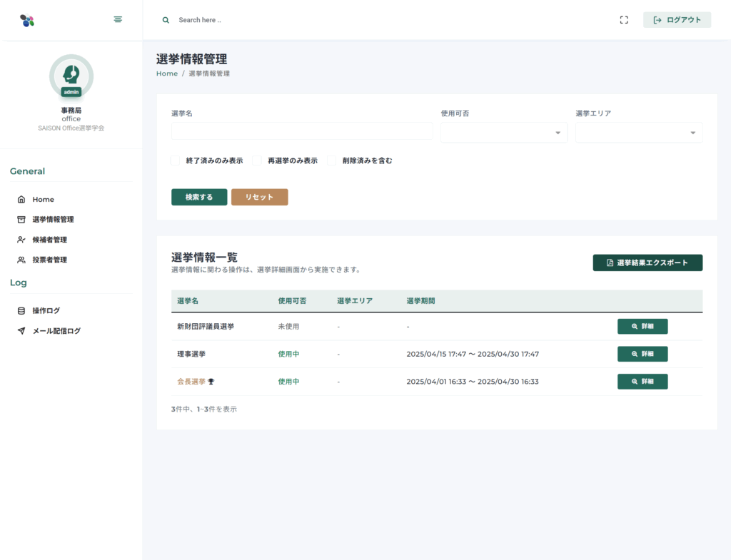731x560 pixels.
Task: Enable 終了済みのみ表示 checkbox
Action: pyautogui.click(x=176, y=161)
